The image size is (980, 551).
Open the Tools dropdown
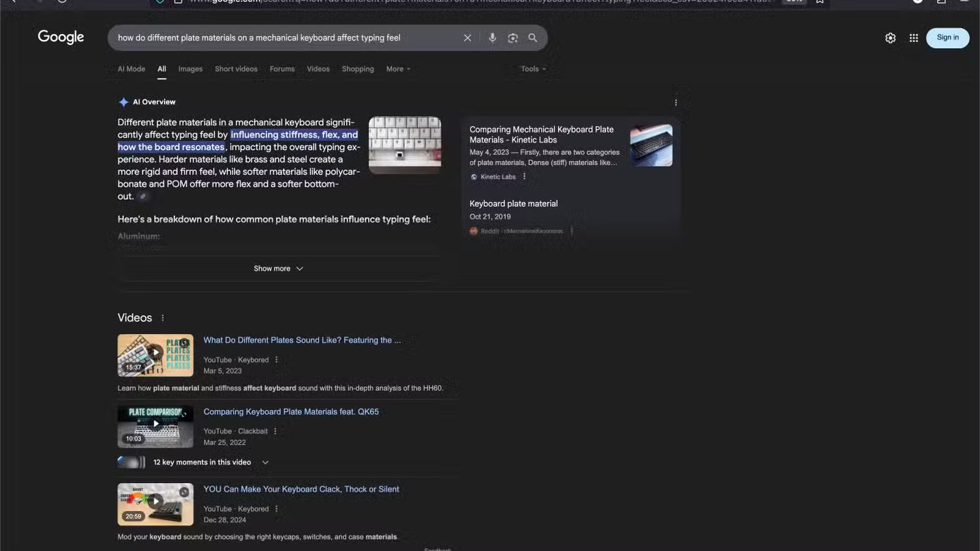(532, 69)
